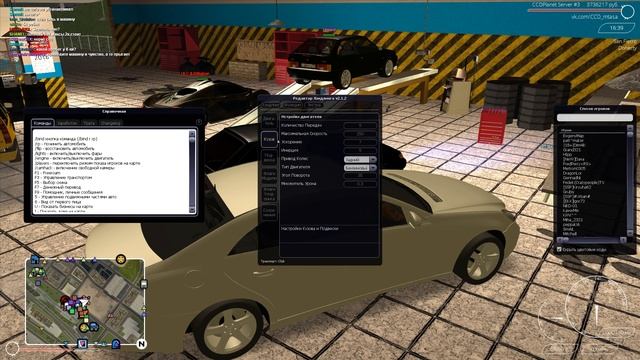The width and height of the screenshot is (640, 360).
Task: Click the Количество Передач value field
Action: pos(360,125)
